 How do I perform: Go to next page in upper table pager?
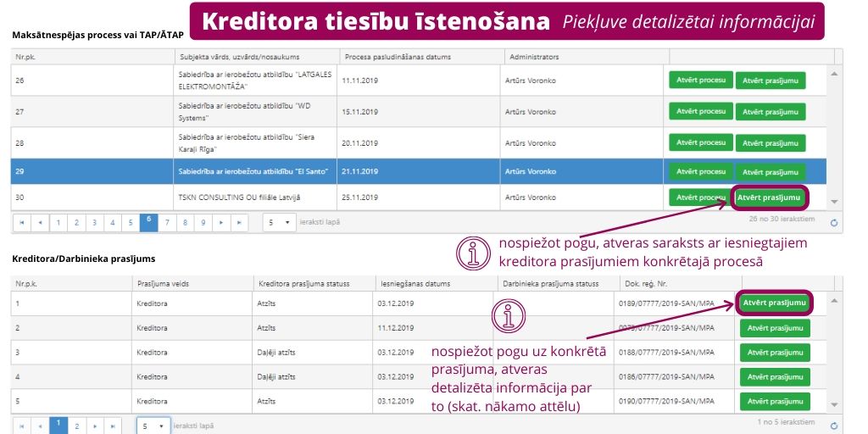point(222,223)
